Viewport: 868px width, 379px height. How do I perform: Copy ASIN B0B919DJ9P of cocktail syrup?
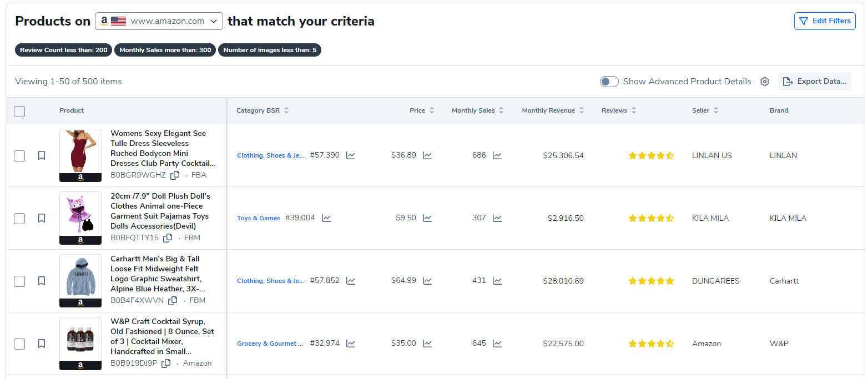(166, 363)
